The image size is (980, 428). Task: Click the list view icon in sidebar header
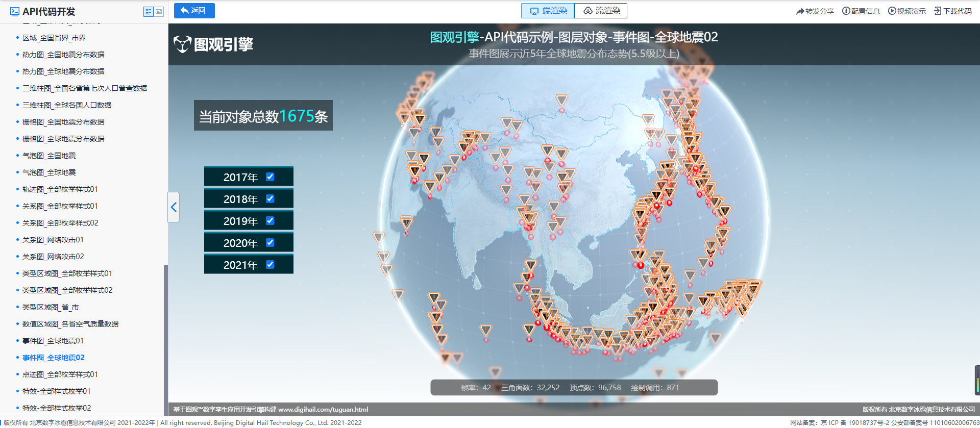[149, 12]
